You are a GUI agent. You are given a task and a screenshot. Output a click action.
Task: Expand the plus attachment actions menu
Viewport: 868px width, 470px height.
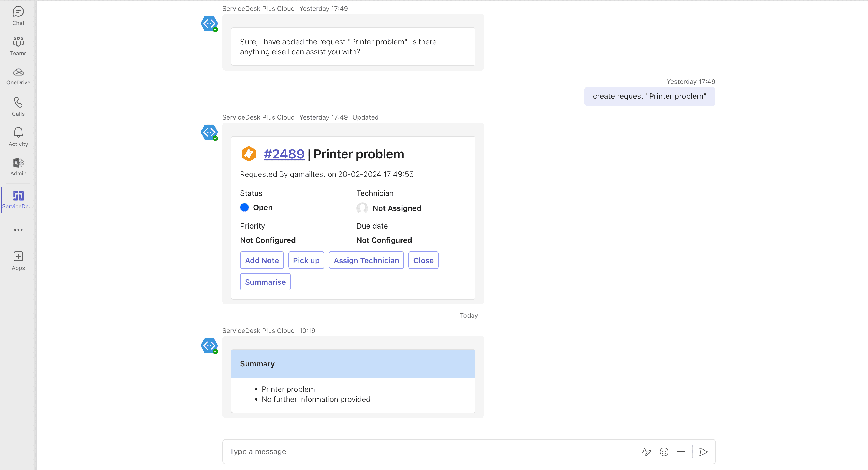pos(681,452)
